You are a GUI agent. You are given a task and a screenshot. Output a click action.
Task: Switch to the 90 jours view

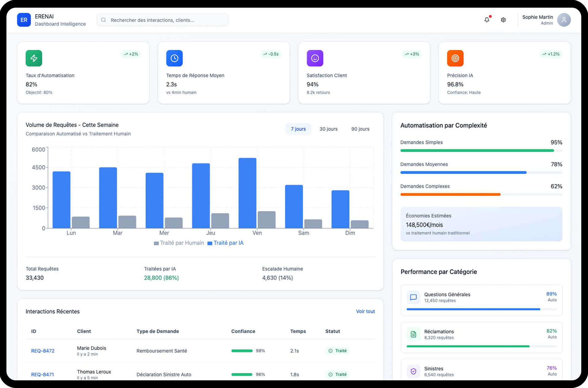(360, 129)
